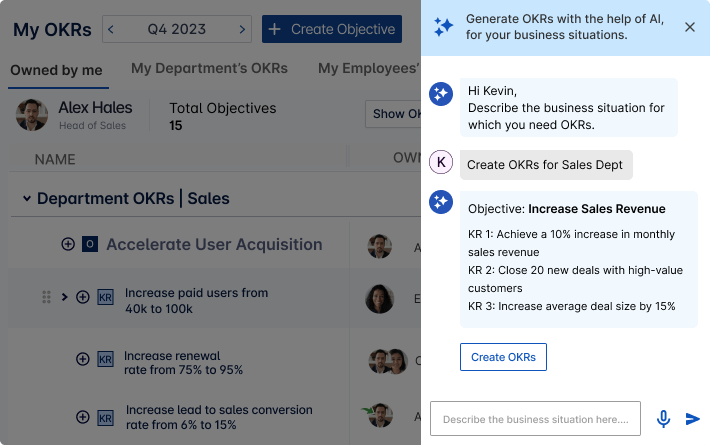This screenshot has width=710, height=445.
Task: Click the business situation description input field
Action: point(534,419)
